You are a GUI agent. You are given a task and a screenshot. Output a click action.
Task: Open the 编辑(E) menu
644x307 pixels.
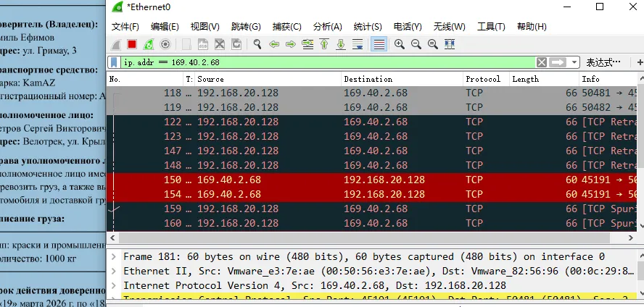coord(165,27)
